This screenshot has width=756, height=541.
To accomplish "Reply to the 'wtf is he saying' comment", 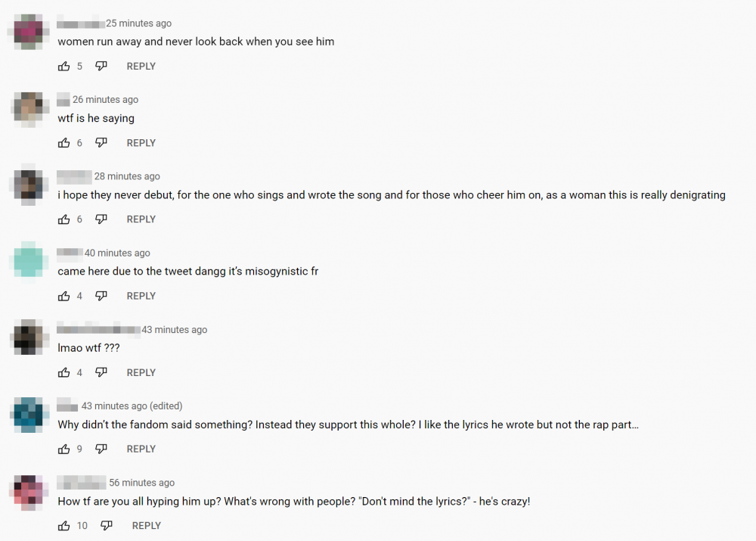I will (x=141, y=143).
